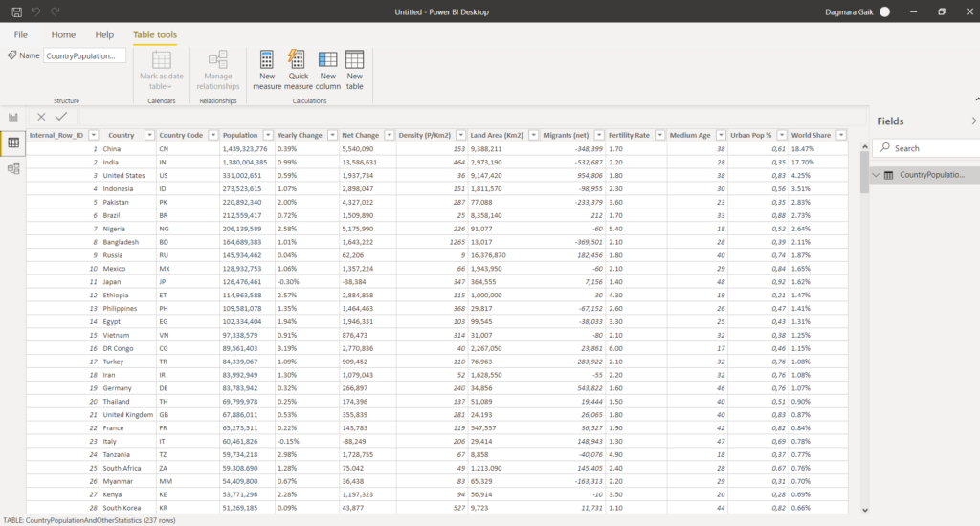This screenshot has width=980, height=526.
Task: Open Net Change column filter dropdown
Action: (390, 135)
